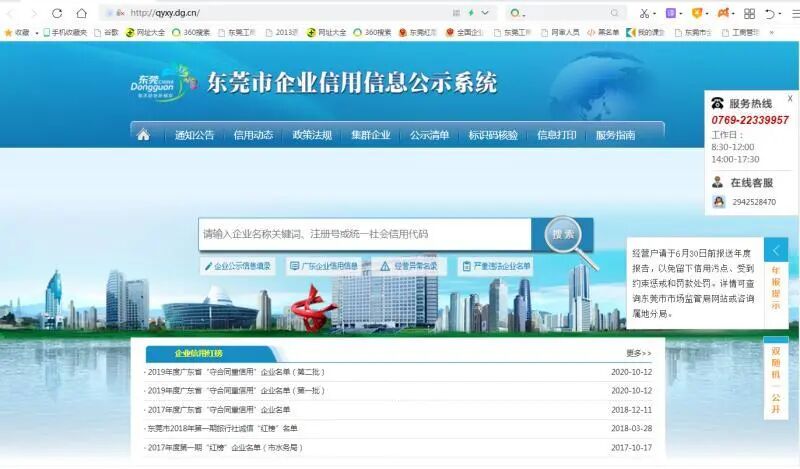Image resolution: width=800 pixels, height=469 pixels.
Task: Open the 信用动态 navigation menu
Action: 253,135
